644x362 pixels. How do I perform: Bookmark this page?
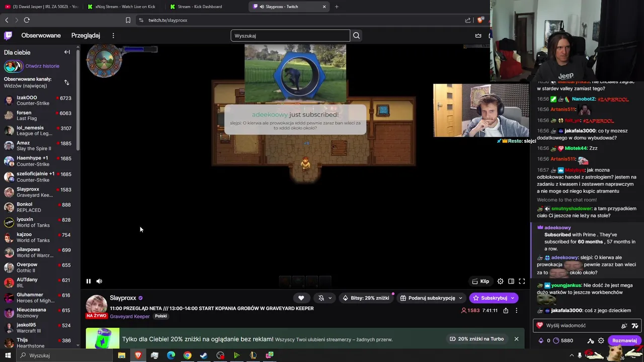(x=128, y=20)
